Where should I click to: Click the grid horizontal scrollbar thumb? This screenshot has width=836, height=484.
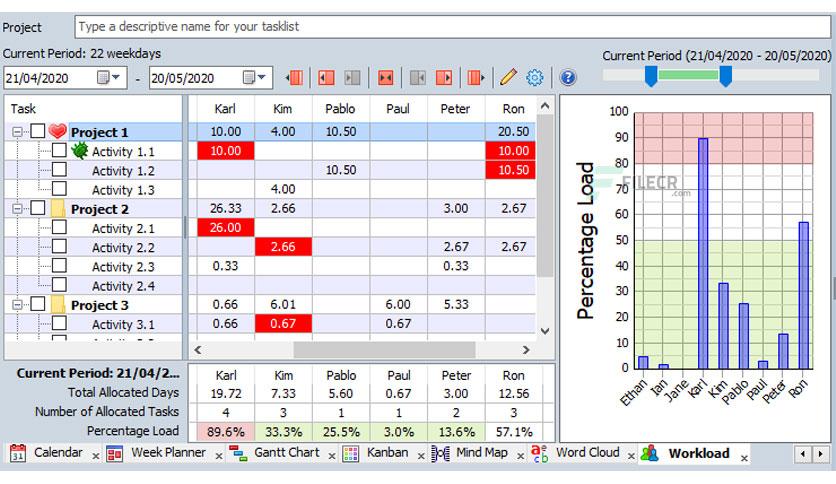(384, 350)
